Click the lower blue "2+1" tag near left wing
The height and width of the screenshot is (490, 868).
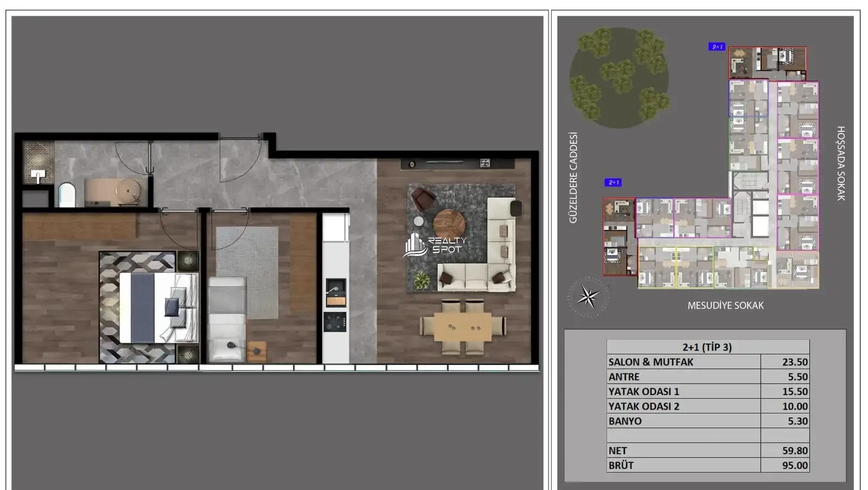[x=614, y=182]
